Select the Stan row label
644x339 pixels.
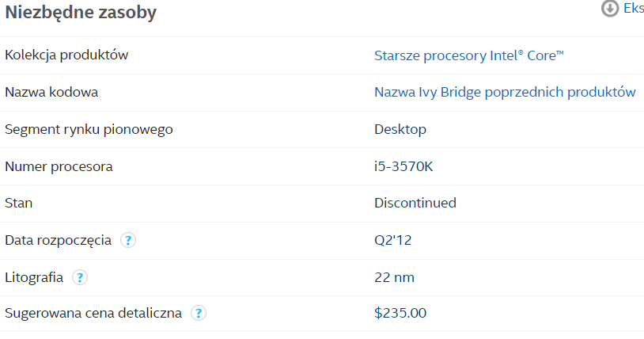coord(18,203)
